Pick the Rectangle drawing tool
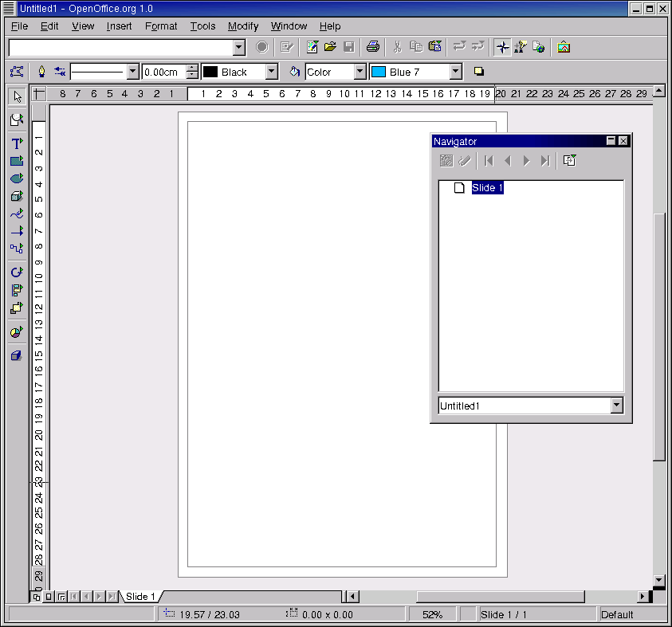This screenshot has width=672, height=627. [x=17, y=161]
